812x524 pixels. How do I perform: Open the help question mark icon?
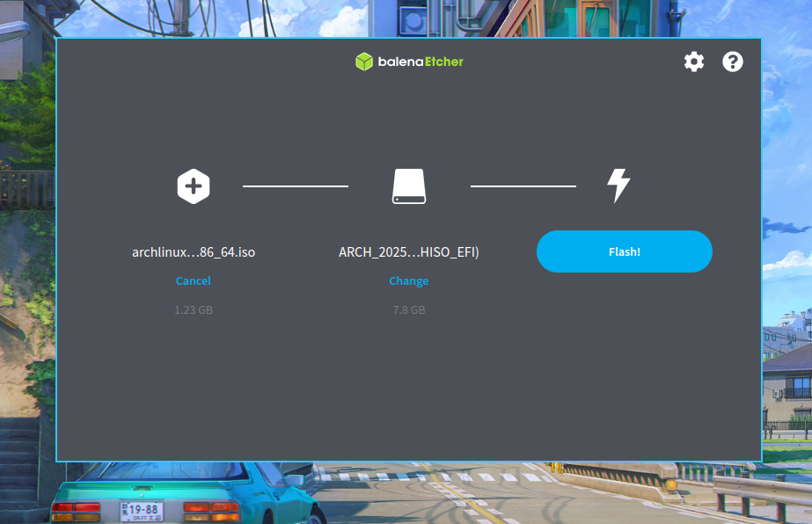click(733, 62)
